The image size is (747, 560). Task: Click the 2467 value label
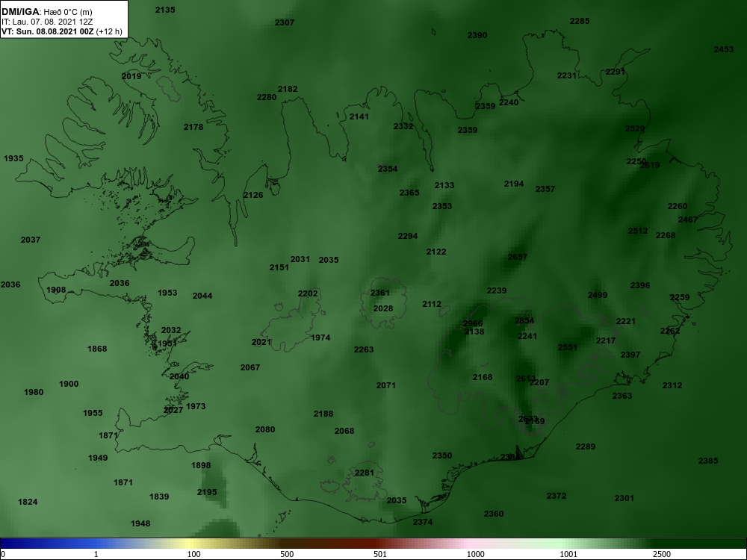pyautogui.click(x=688, y=220)
